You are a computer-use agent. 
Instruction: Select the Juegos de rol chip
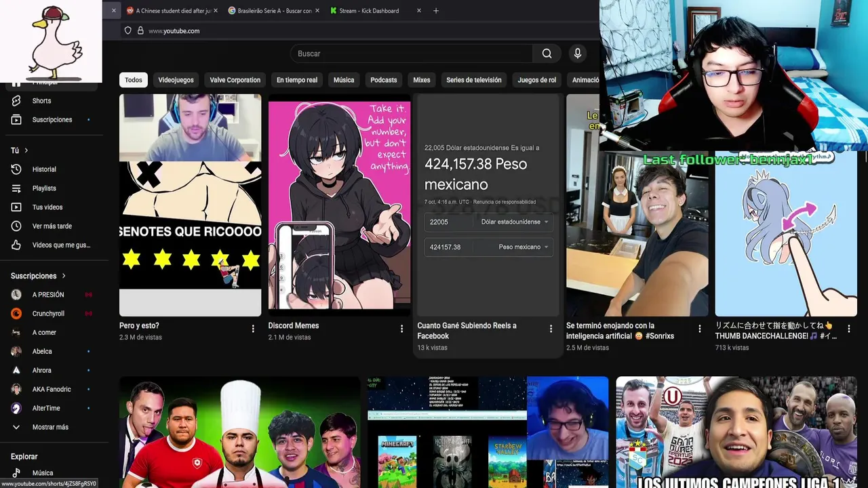click(x=536, y=80)
